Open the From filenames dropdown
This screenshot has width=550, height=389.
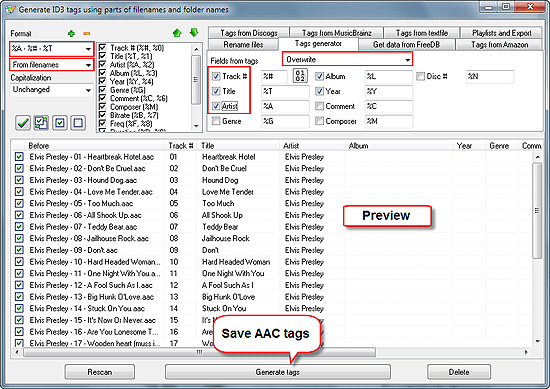[52, 65]
